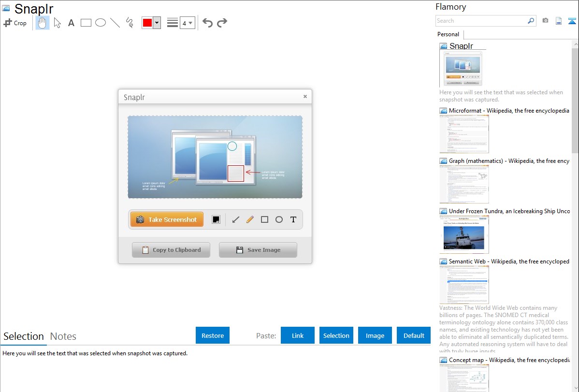Click the icon beside the Graph (mathematics) title
Screen dimensions: 579x392
click(x=443, y=161)
